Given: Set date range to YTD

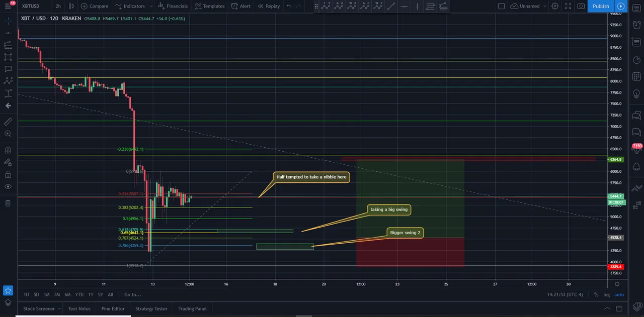Looking at the screenshot, I should click(79, 294).
